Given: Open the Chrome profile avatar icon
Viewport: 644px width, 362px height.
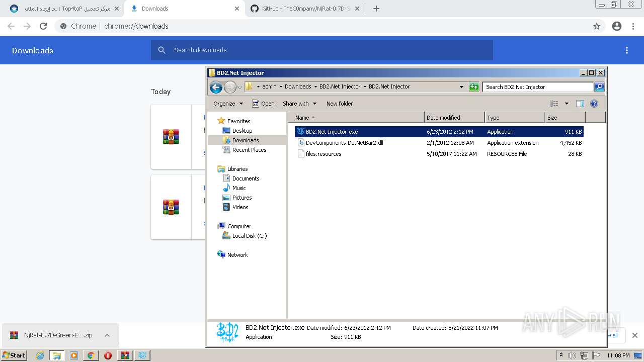Looking at the screenshot, I should [x=617, y=26].
